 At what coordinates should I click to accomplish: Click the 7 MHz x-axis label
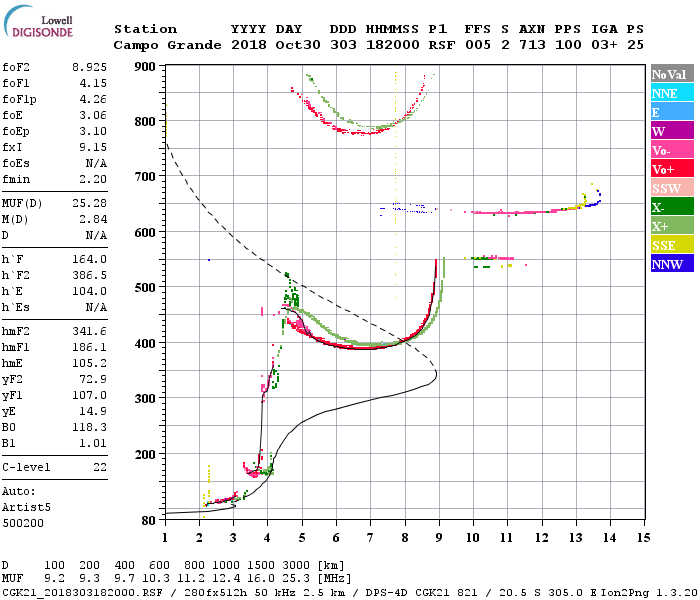(x=370, y=538)
